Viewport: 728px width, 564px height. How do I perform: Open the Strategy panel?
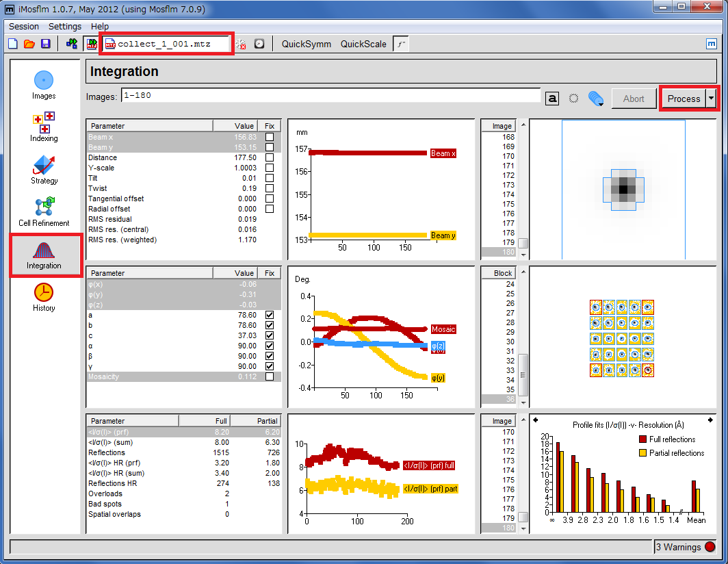point(44,170)
